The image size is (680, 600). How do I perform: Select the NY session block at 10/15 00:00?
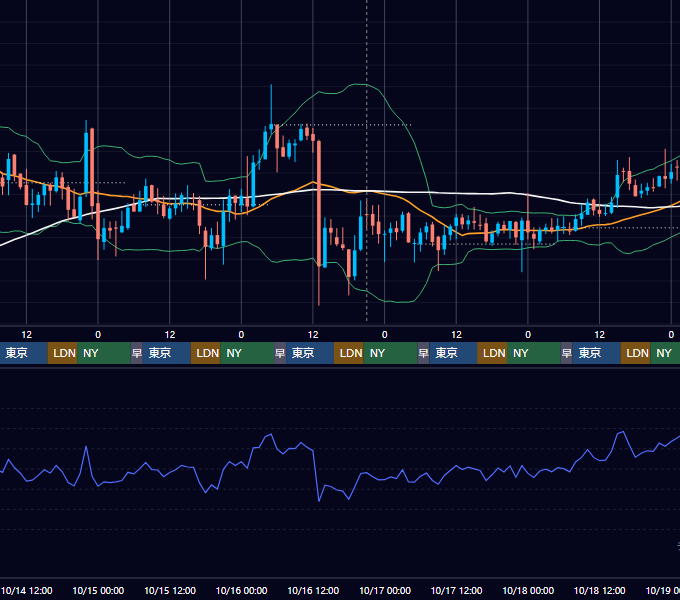pos(104,353)
